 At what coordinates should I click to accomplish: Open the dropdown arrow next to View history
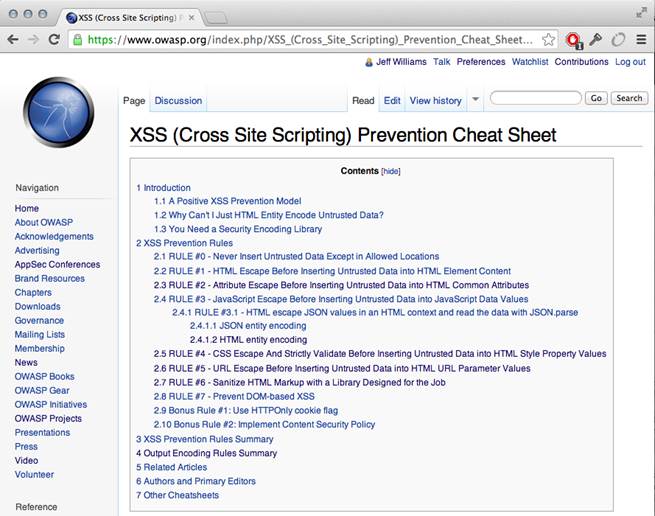[475, 100]
